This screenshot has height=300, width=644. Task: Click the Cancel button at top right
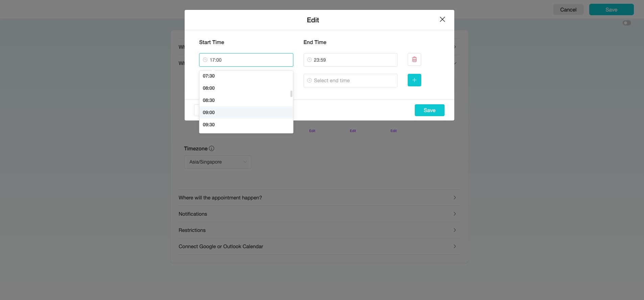coord(568,9)
